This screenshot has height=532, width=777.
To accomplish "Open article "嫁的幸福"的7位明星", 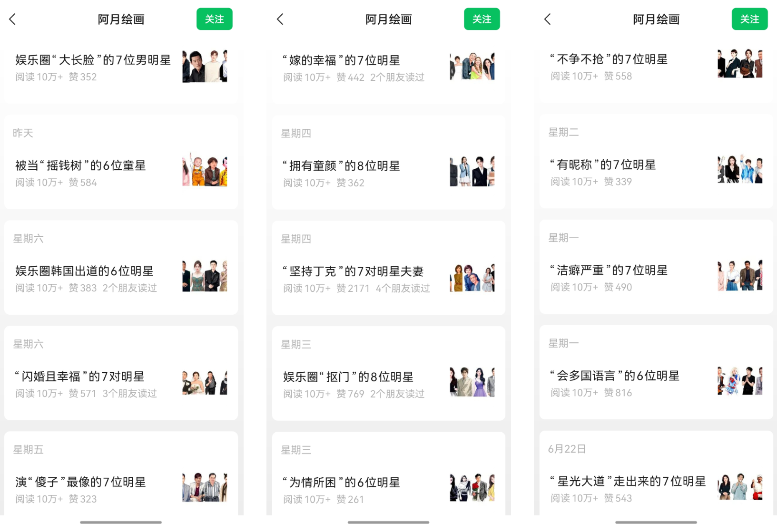I will [x=341, y=61].
